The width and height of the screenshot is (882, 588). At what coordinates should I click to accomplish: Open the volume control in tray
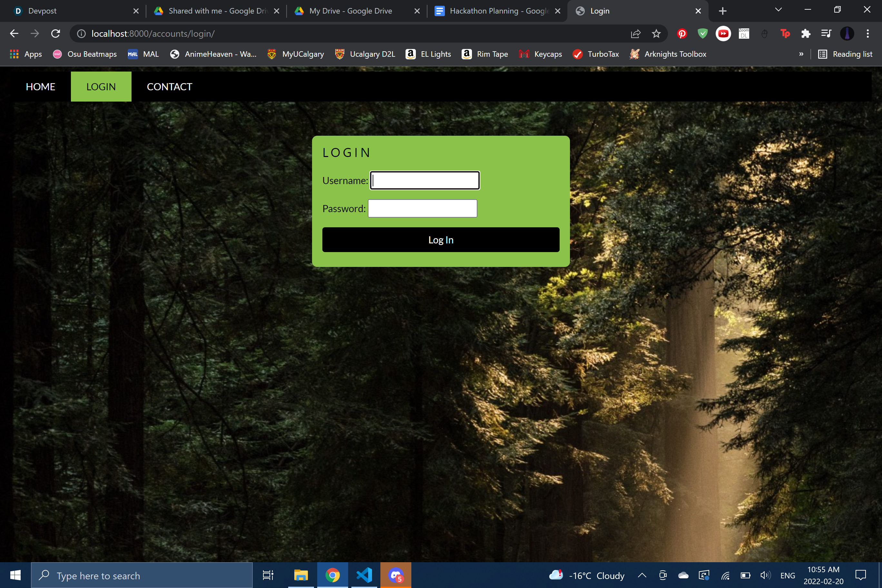765,575
